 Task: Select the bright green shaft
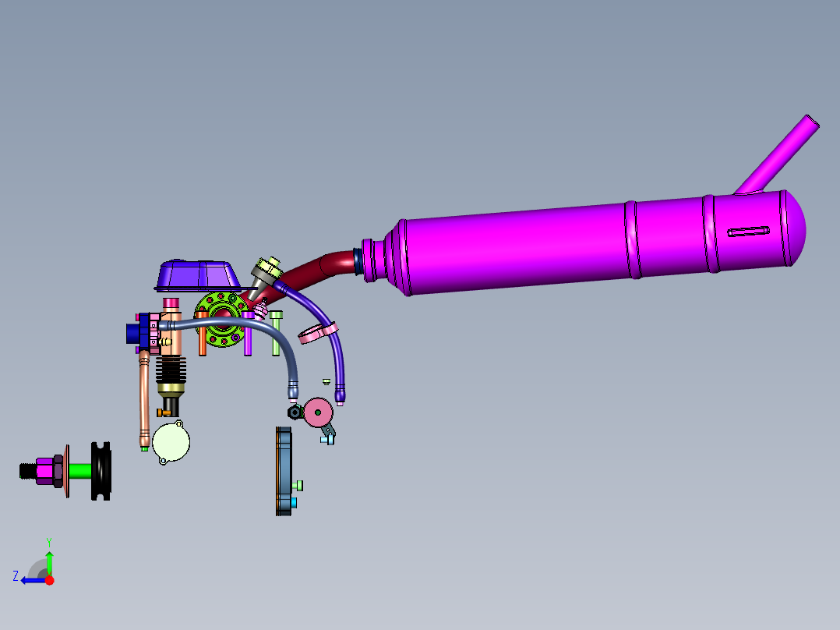[x=79, y=471]
